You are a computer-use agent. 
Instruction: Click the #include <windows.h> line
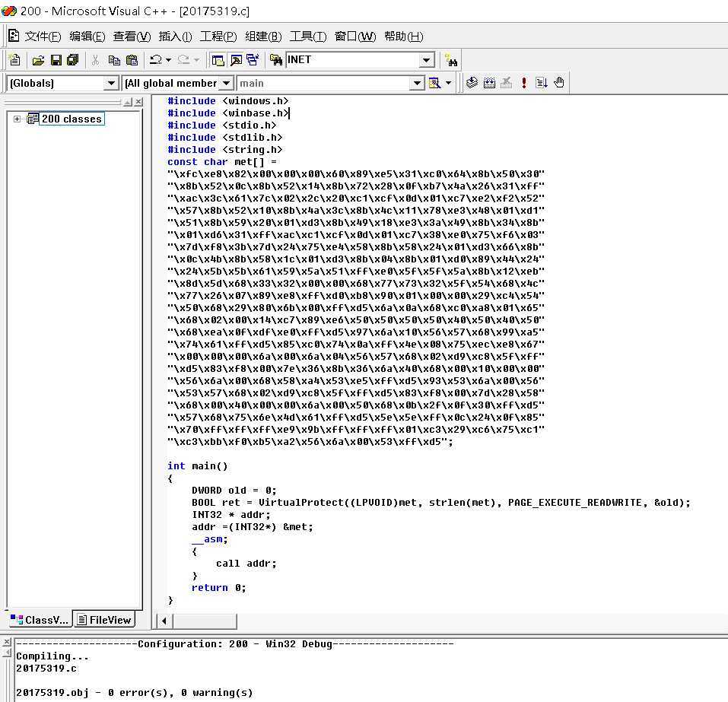[227, 100]
